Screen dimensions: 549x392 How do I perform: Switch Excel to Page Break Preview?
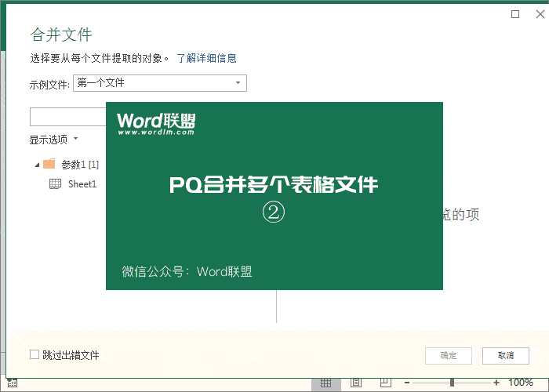(x=386, y=383)
